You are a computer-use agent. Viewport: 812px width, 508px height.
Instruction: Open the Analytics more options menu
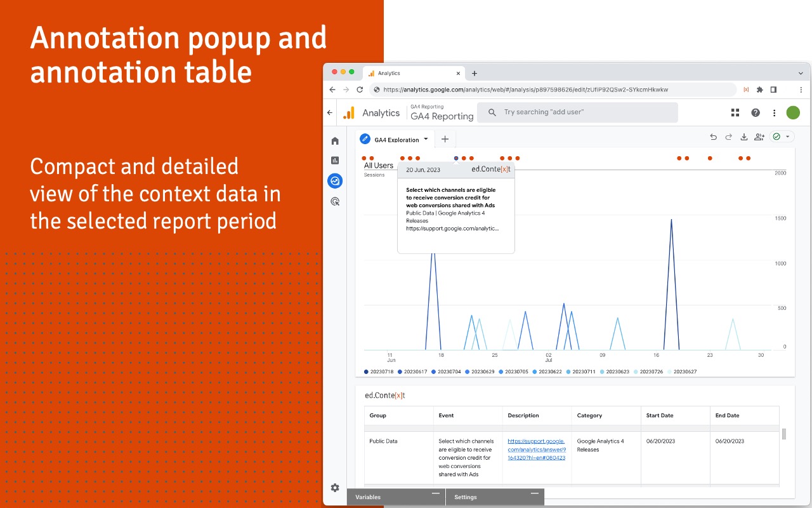pos(774,112)
